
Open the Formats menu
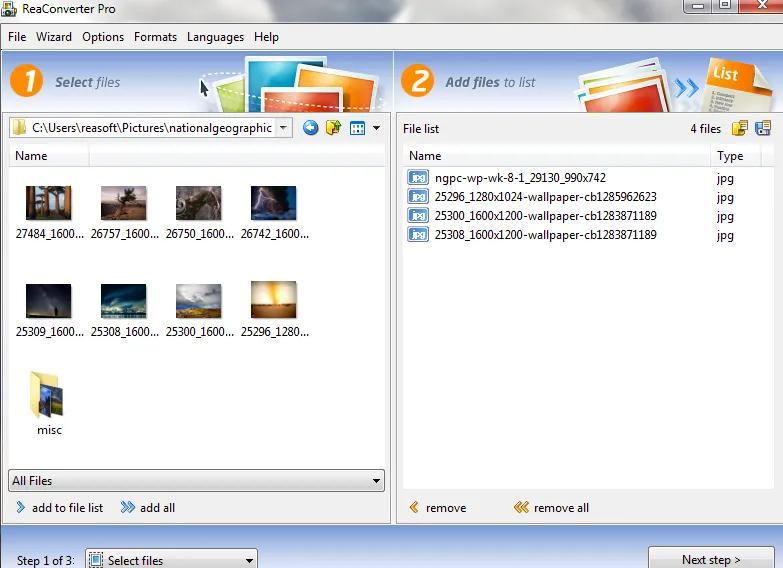pyautogui.click(x=155, y=37)
